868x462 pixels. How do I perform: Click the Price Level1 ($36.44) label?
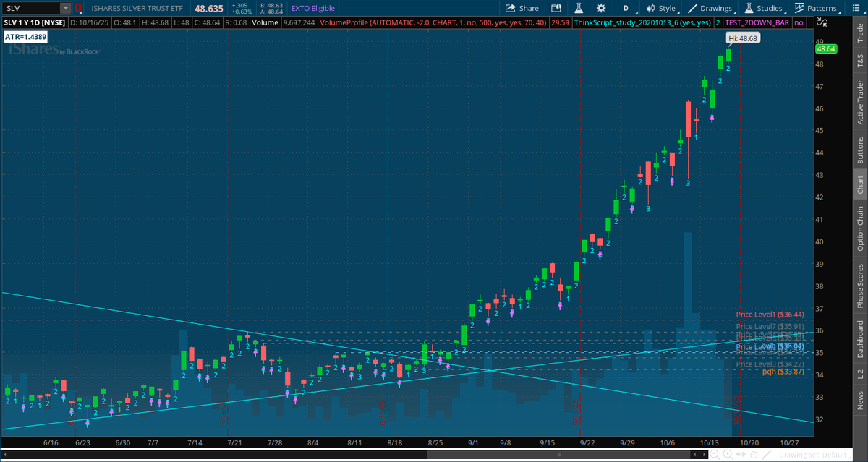click(x=770, y=315)
